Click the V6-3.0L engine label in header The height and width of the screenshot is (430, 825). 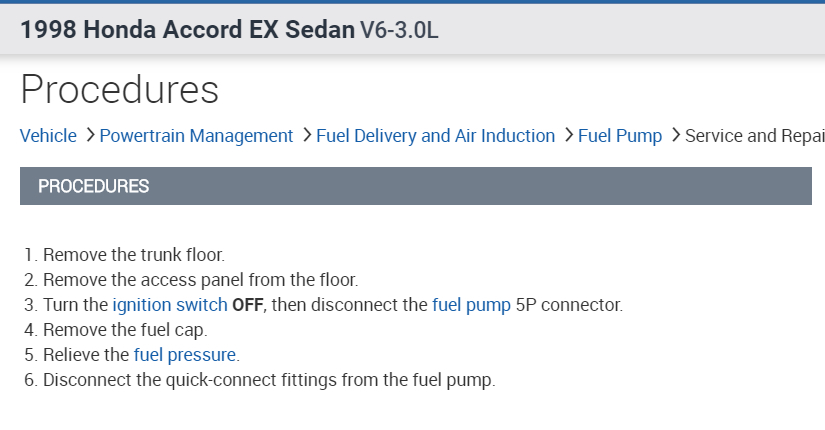coord(399,30)
